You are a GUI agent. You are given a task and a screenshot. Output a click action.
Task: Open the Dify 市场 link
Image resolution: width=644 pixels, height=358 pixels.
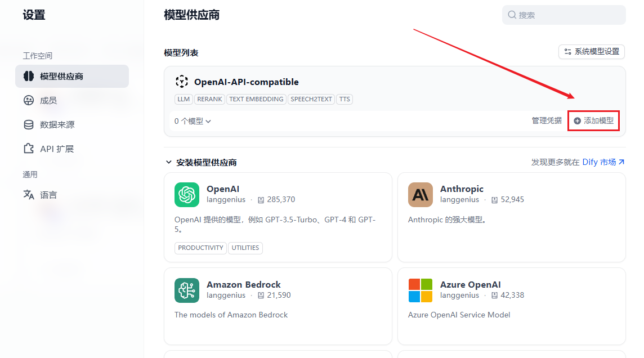click(x=599, y=162)
